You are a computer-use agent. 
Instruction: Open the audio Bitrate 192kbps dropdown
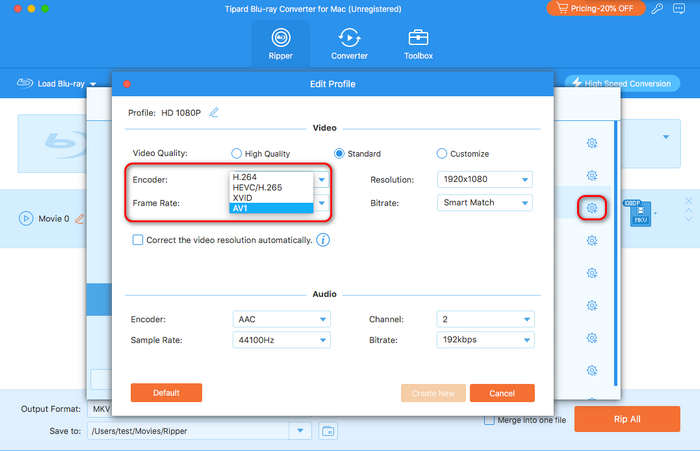coord(485,340)
